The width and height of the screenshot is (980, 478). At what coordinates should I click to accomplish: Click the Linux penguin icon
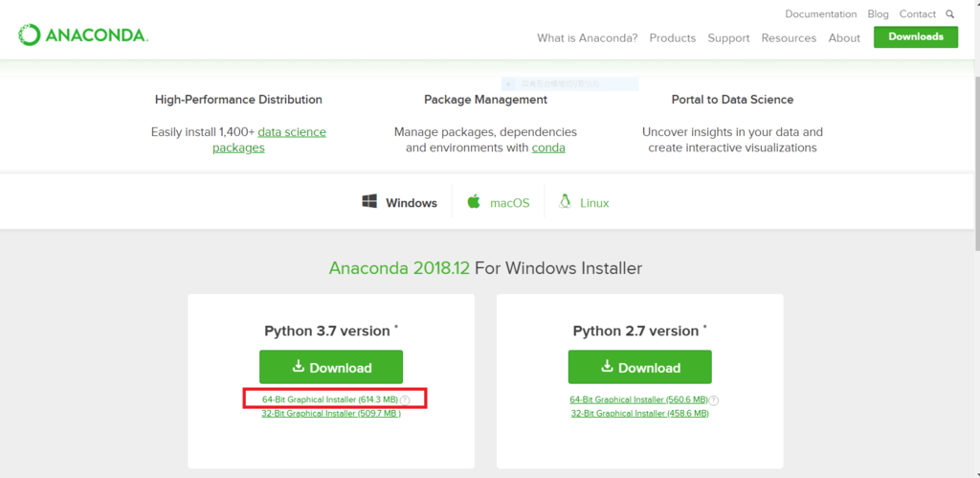565,202
